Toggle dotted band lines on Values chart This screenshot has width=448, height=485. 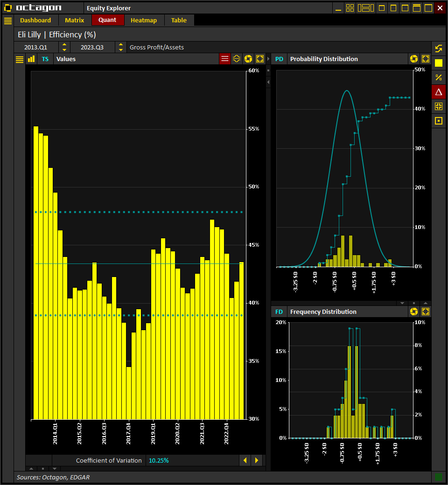coord(225,59)
